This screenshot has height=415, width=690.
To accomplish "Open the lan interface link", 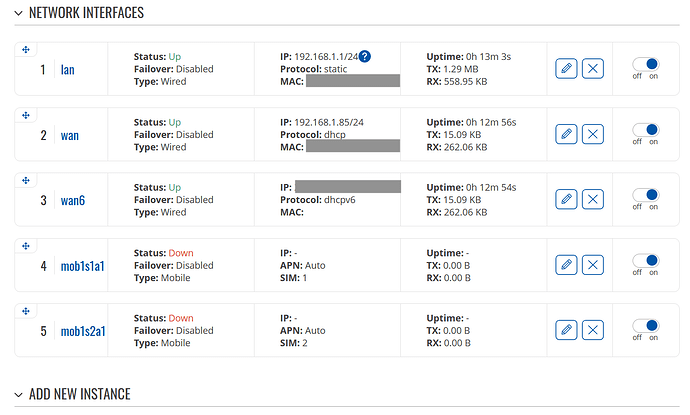I will [x=67, y=70].
